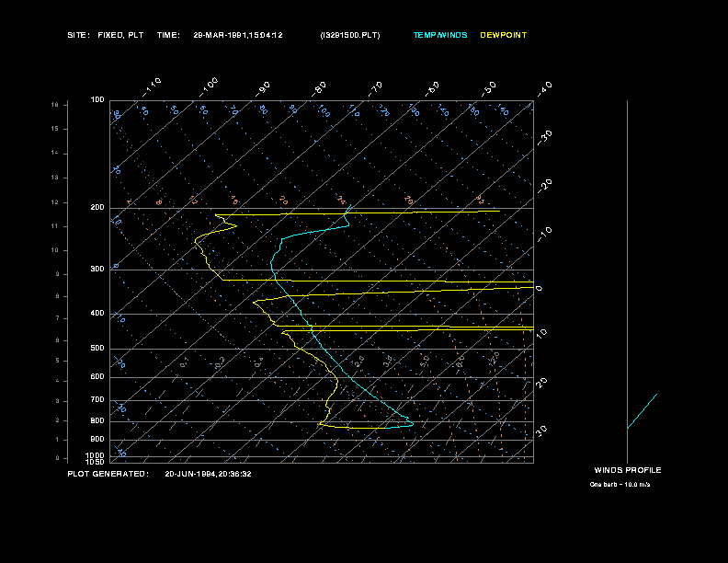Click the One barb = 10.0 m/s note
This screenshot has height=563, width=728.
(x=620, y=485)
